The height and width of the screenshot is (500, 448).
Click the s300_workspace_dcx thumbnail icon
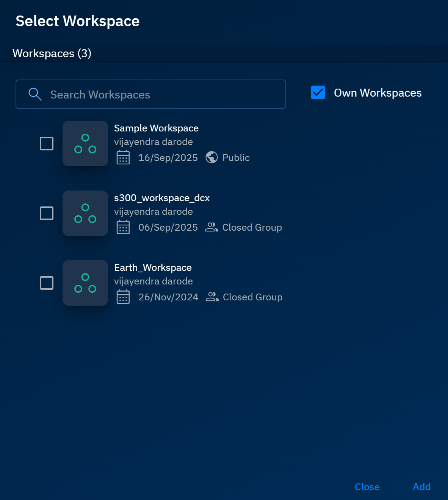[x=85, y=213]
